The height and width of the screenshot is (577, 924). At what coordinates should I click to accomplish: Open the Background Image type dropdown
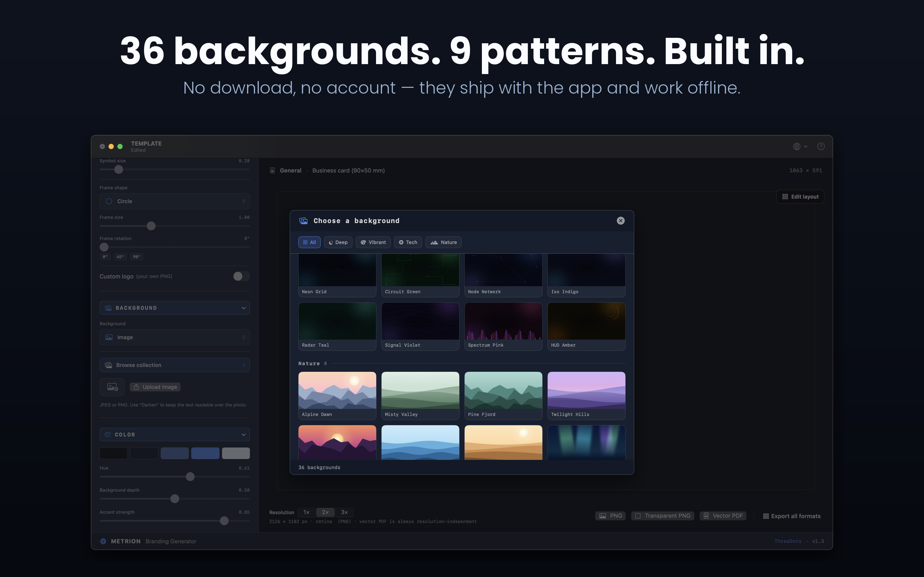(x=175, y=337)
